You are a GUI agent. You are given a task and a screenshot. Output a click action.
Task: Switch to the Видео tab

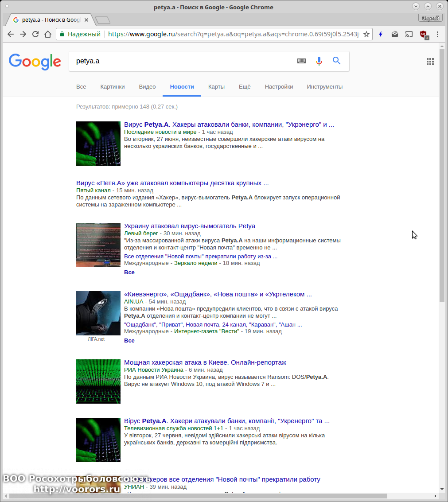pyautogui.click(x=147, y=87)
